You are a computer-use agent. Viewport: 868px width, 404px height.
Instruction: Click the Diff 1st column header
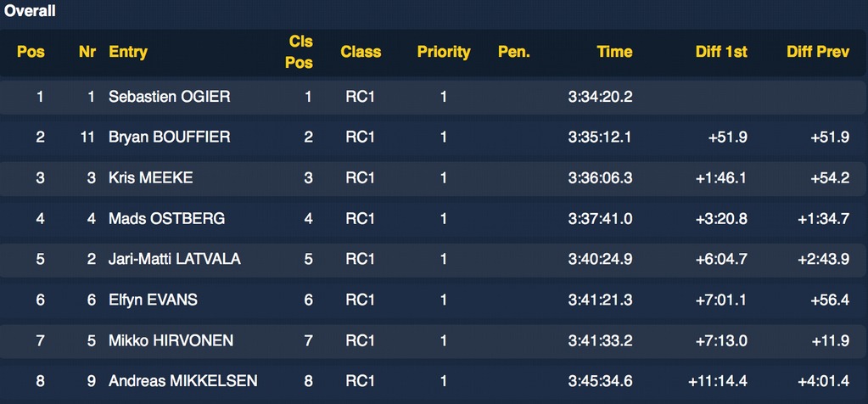721,52
